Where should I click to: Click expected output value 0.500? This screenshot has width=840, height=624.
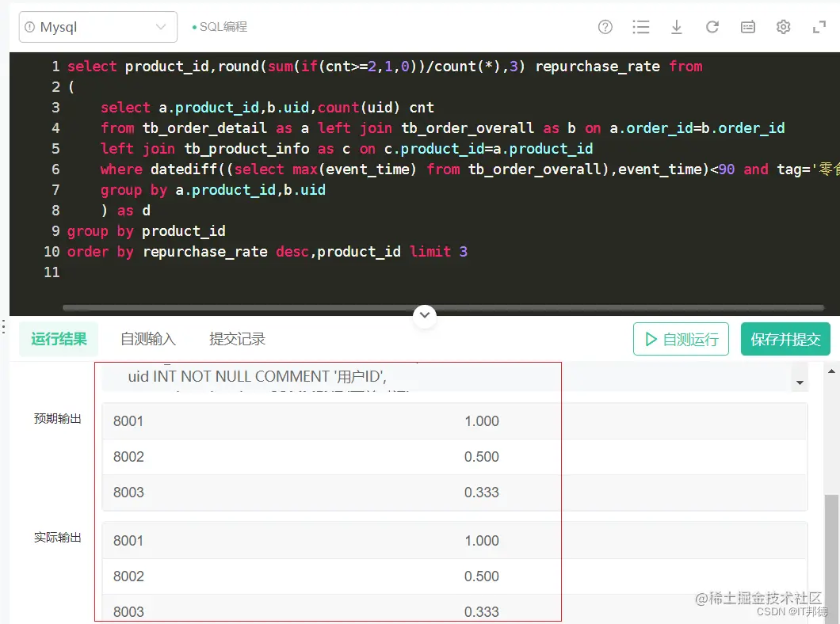click(x=482, y=456)
